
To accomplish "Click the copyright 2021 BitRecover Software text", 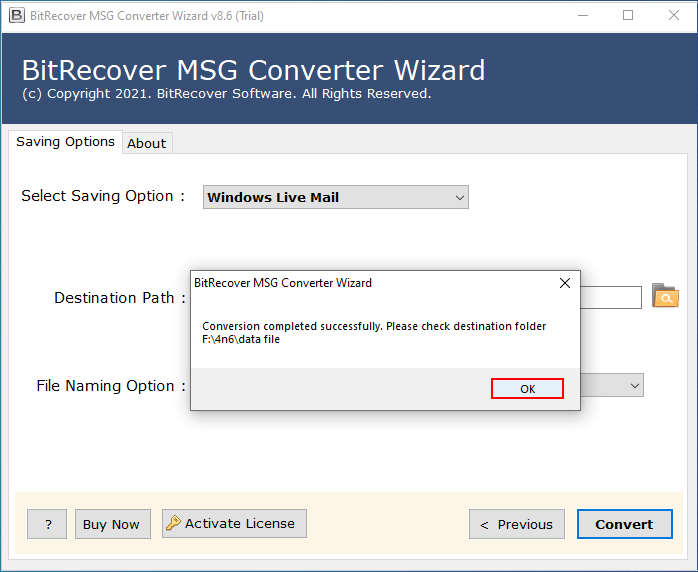I will pyautogui.click(x=227, y=94).
